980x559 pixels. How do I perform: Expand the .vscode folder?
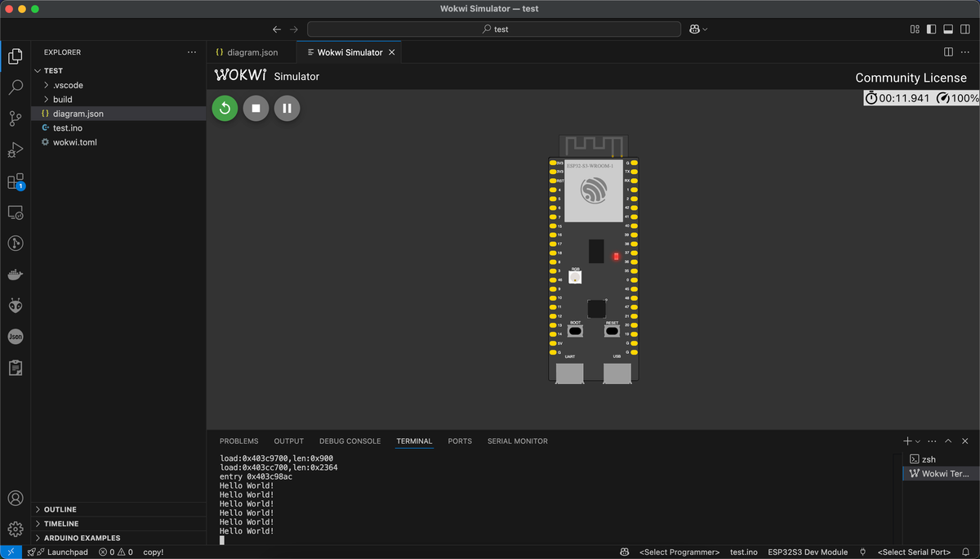[x=68, y=85]
